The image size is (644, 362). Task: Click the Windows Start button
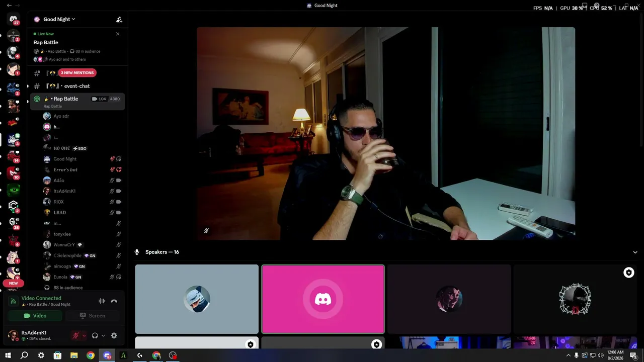click(x=8, y=355)
